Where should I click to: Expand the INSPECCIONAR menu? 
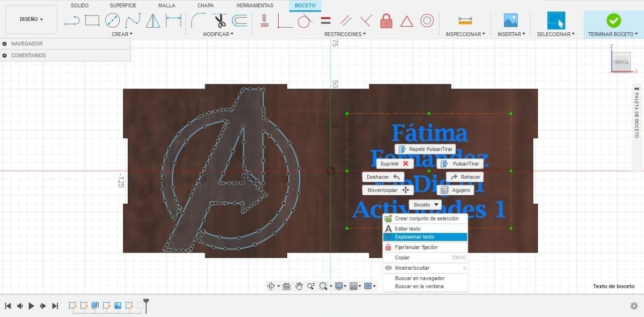click(465, 34)
